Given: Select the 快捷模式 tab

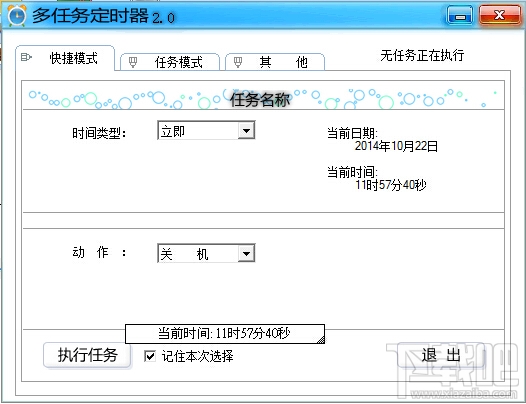Looking at the screenshot, I should 65,58.
